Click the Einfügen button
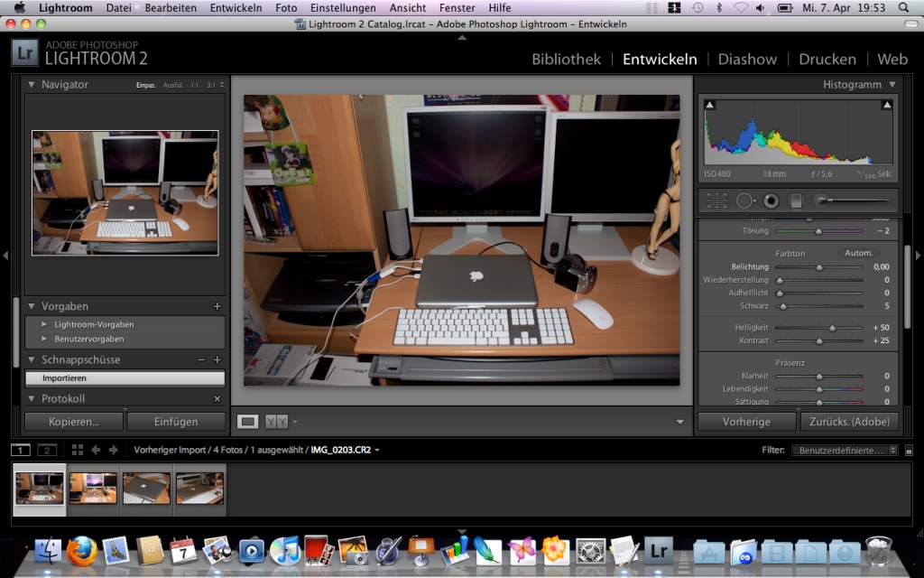 176,422
